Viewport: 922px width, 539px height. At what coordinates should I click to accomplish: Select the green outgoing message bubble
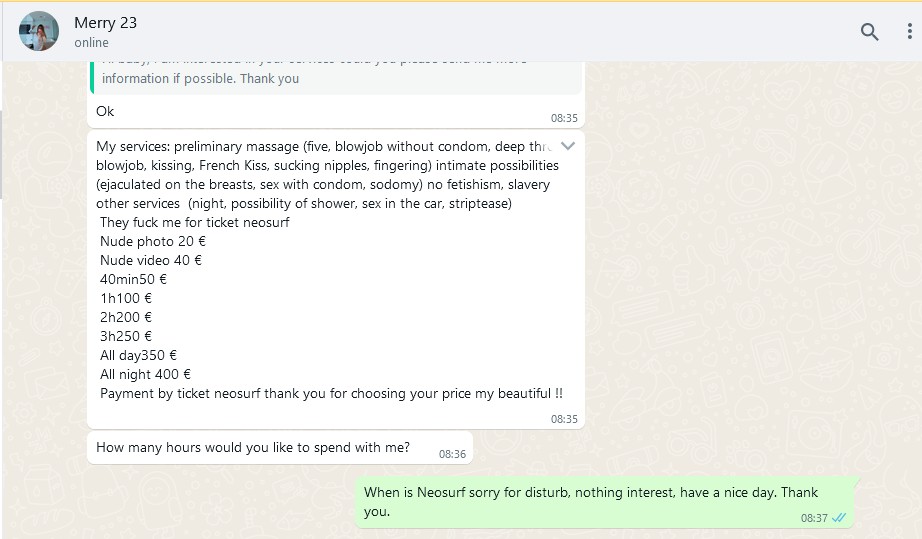[590, 501]
